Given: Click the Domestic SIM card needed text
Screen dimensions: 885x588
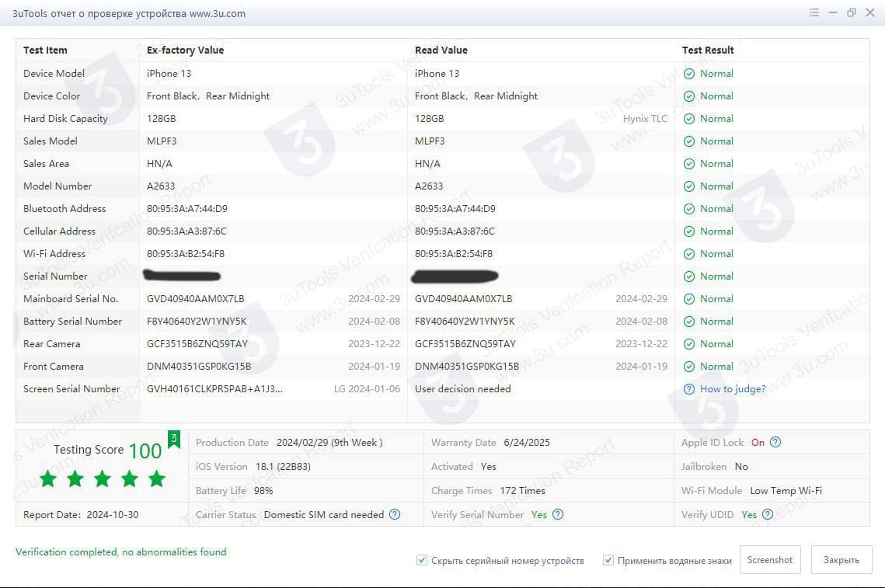Looking at the screenshot, I should pos(324,515).
